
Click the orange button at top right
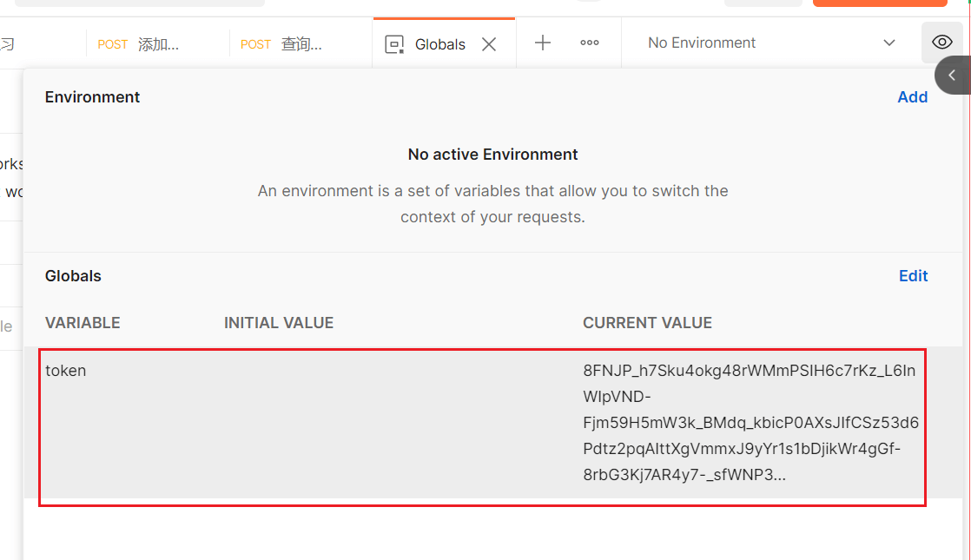click(879, 3)
